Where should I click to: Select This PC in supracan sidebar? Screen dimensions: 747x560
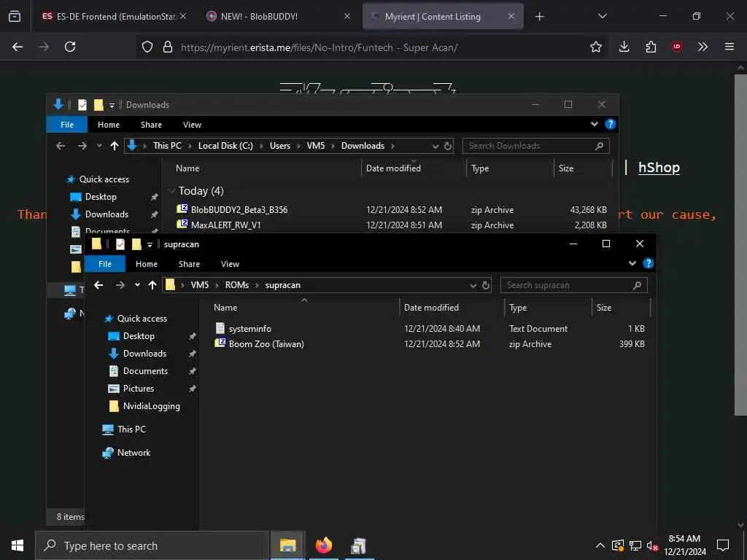point(131,429)
